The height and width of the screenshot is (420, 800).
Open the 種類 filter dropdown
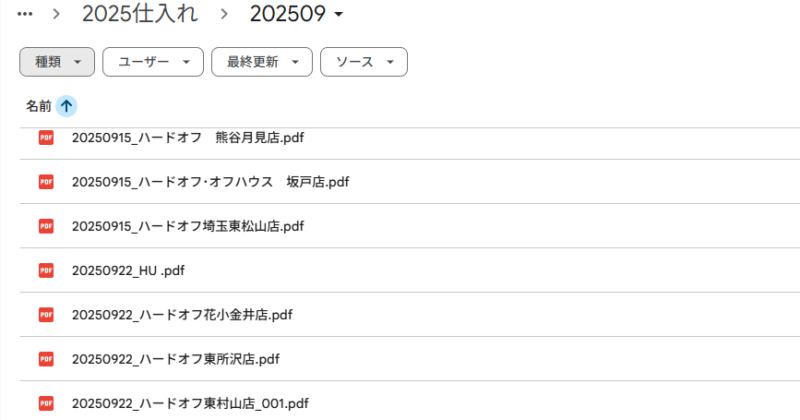[x=57, y=62]
